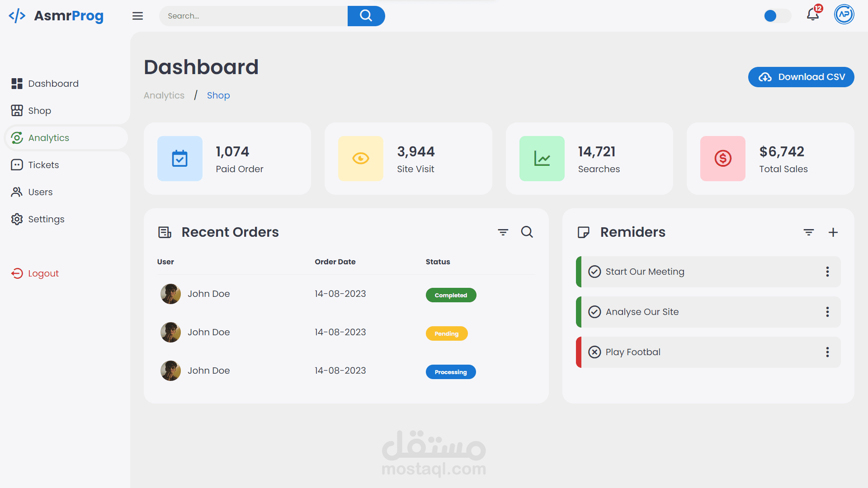Click the Remiders note icon
The image size is (868, 488).
coord(584,232)
